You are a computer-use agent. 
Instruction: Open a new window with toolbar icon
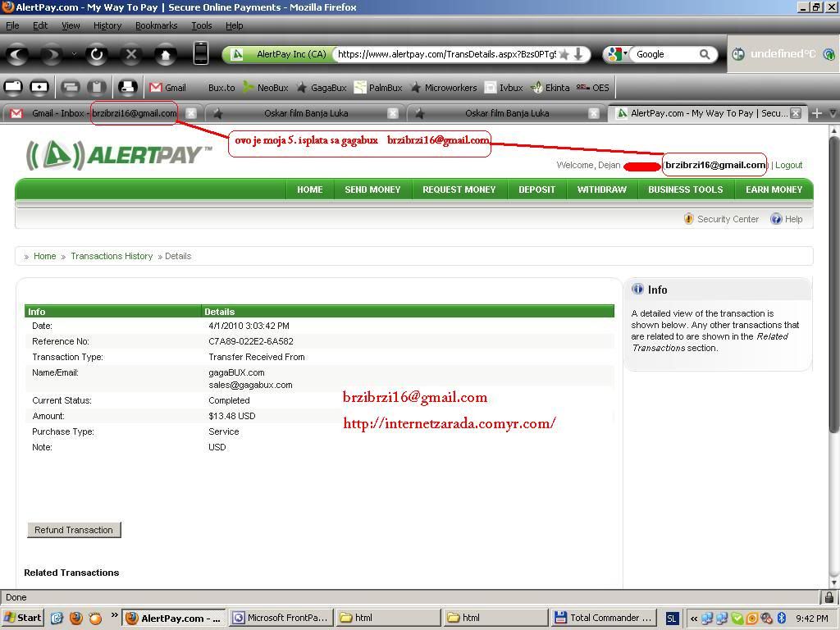(x=13, y=87)
